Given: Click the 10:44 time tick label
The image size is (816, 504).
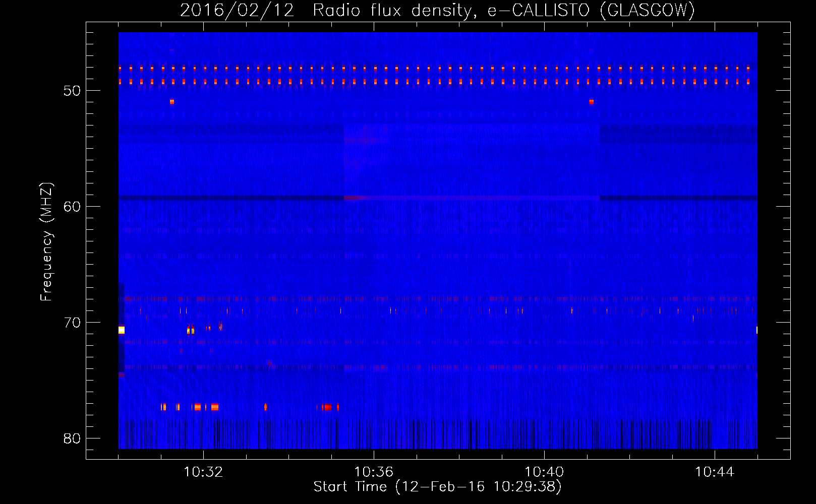Looking at the screenshot, I should point(715,472).
